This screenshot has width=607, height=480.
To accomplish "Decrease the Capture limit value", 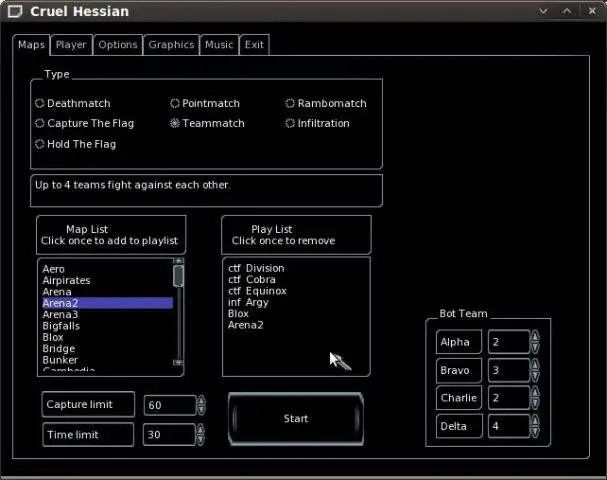I will pyautogui.click(x=201, y=410).
